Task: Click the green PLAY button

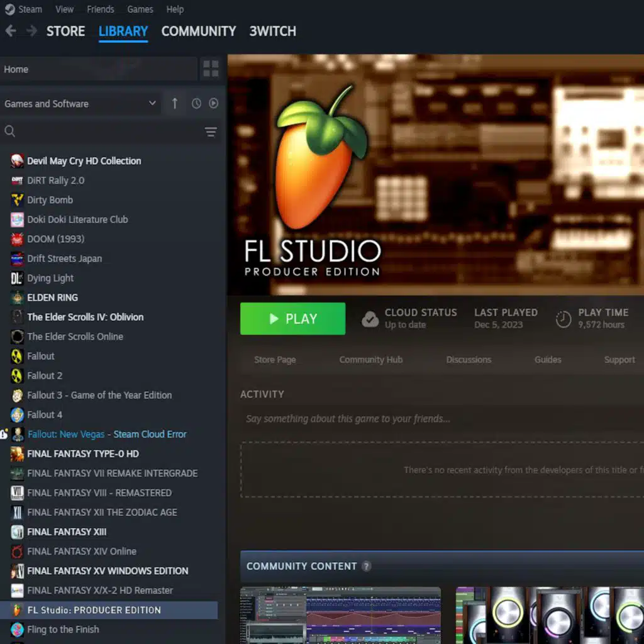Action: click(292, 319)
